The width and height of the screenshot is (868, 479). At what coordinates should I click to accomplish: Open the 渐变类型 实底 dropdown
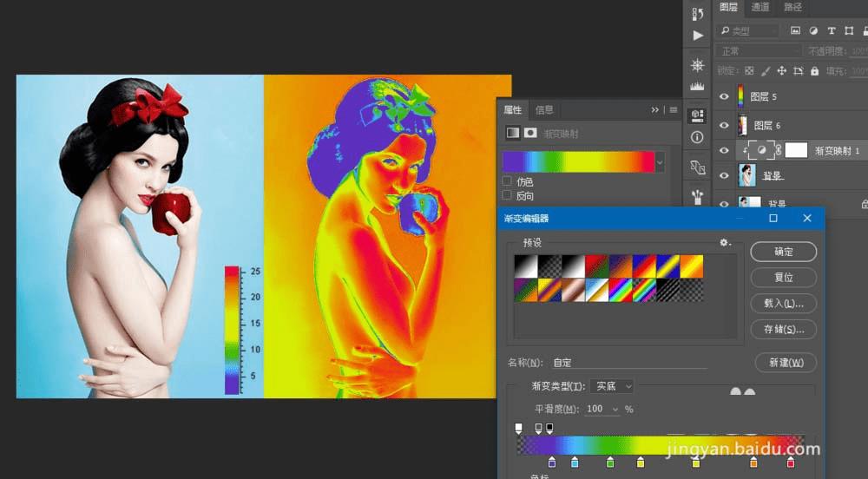pyautogui.click(x=612, y=386)
